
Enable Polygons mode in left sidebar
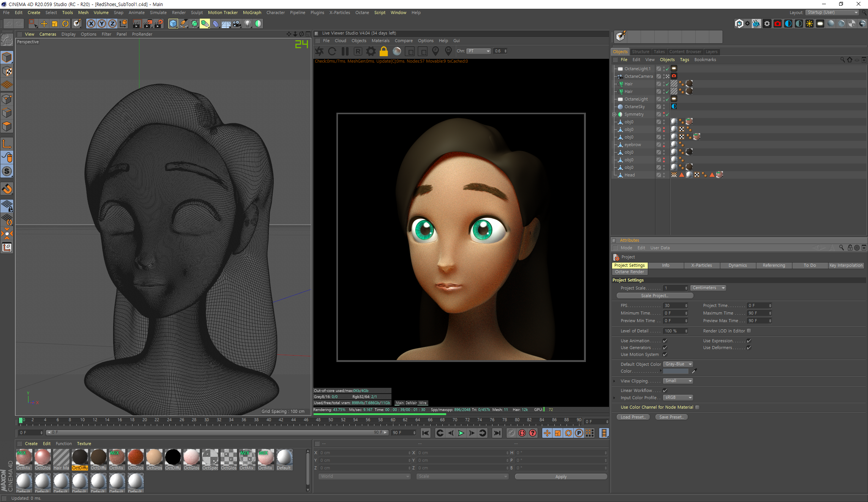pyautogui.click(x=7, y=126)
